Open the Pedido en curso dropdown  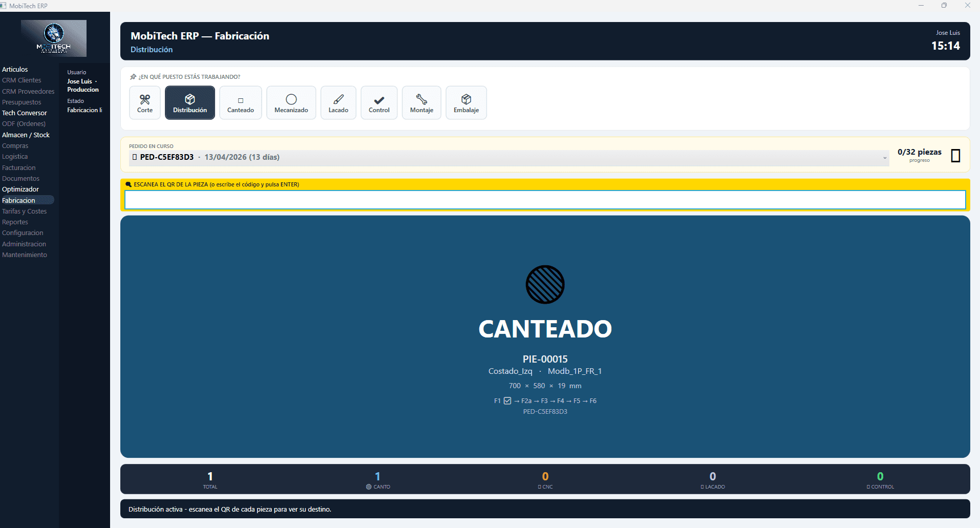click(507, 157)
